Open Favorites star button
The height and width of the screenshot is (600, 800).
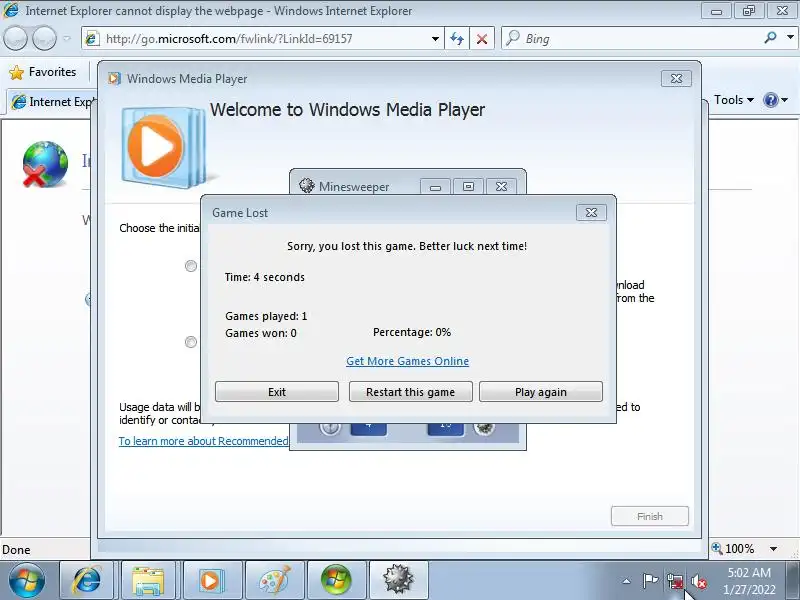point(43,72)
